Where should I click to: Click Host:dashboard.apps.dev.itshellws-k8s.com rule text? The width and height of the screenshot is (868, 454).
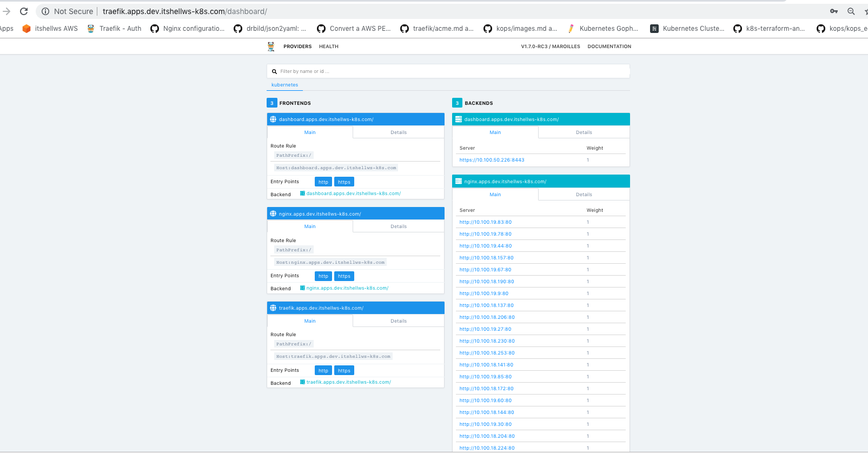(336, 168)
